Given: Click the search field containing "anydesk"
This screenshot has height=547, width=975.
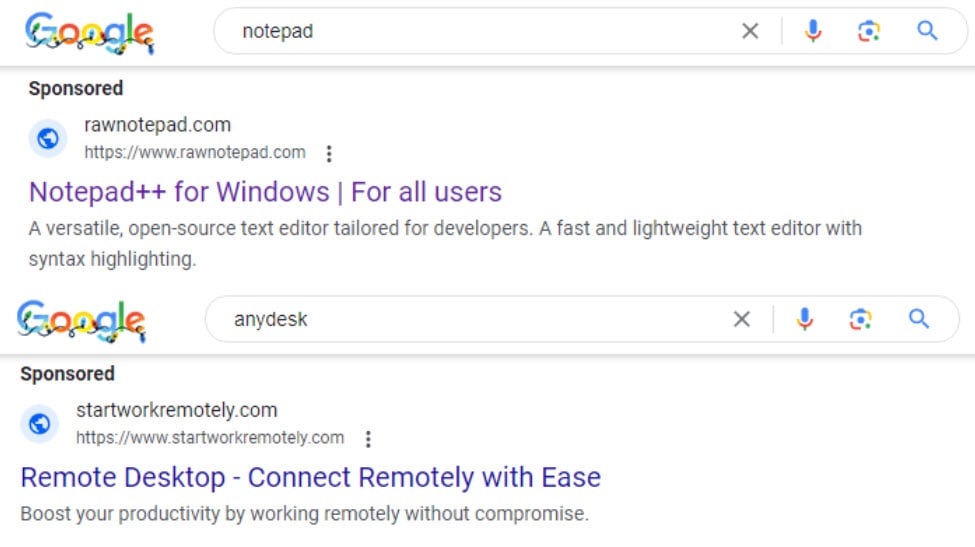Looking at the screenshot, I should pos(470,320).
